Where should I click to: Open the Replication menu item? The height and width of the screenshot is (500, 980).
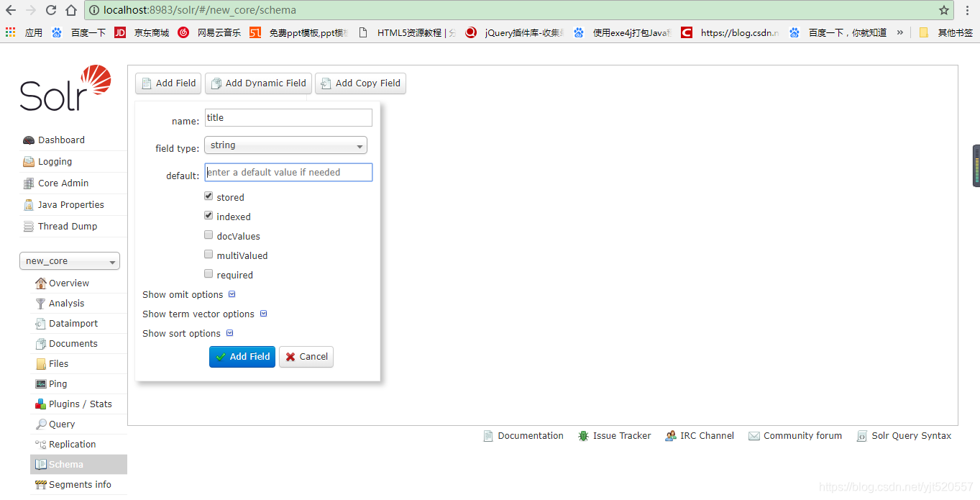(x=79, y=445)
